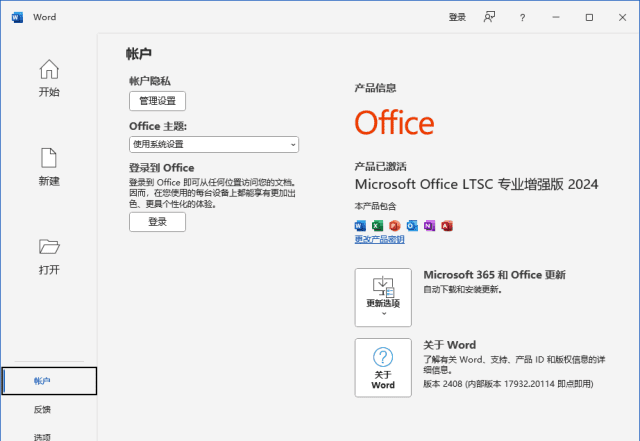
Task: Click the Microsoft Office LTSC 专业增强版 2024 text
Action: click(x=476, y=184)
